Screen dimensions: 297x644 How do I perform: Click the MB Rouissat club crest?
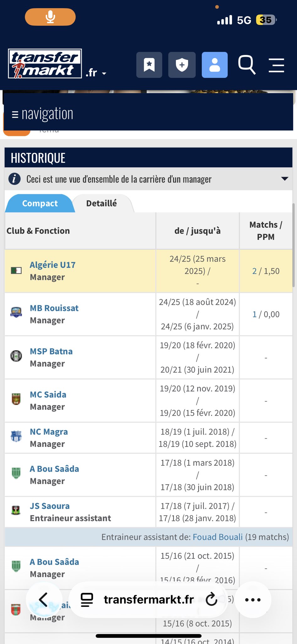point(16,312)
